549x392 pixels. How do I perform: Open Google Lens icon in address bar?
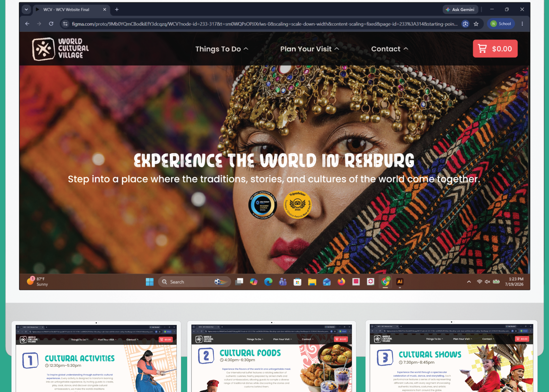465,24
